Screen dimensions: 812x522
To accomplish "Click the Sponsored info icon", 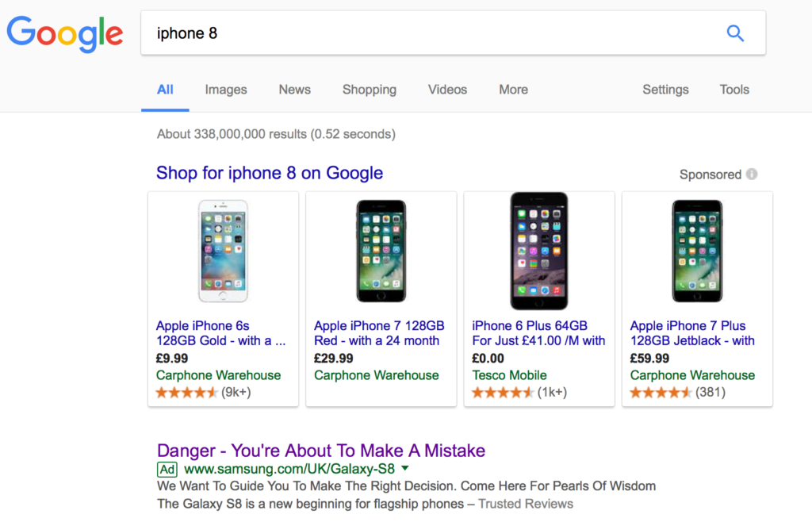I will [752, 174].
